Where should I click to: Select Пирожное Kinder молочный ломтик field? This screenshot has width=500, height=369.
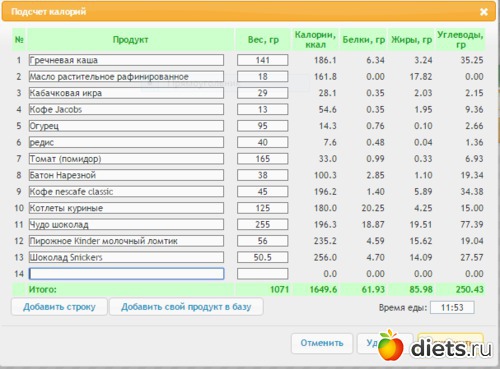[x=126, y=241]
